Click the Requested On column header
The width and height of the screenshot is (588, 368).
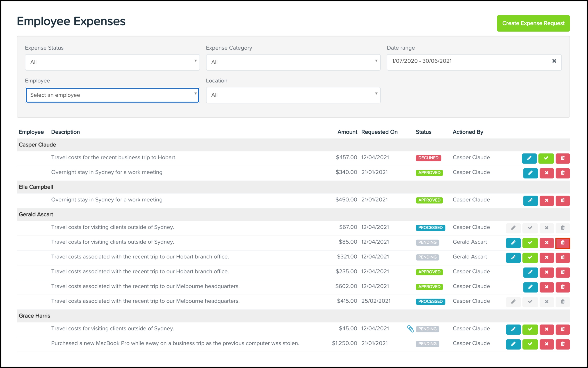pos(379,132)
